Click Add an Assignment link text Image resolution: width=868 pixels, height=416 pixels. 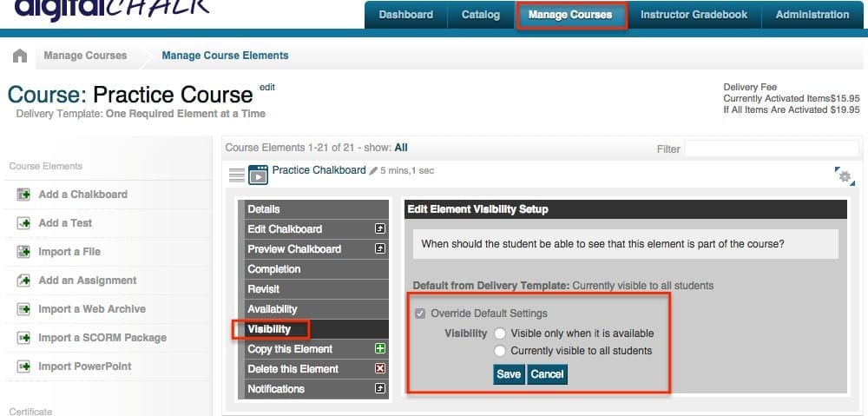point(88,281)
